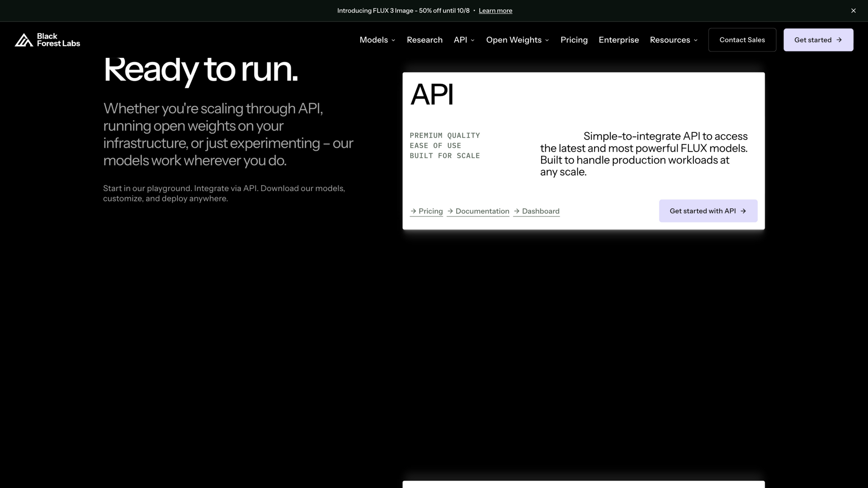Image resolution: width=868 pixels, height=488 pixels.
Task: Navigate to Pricing in the top nav
Action: click(x=574, y=40)
